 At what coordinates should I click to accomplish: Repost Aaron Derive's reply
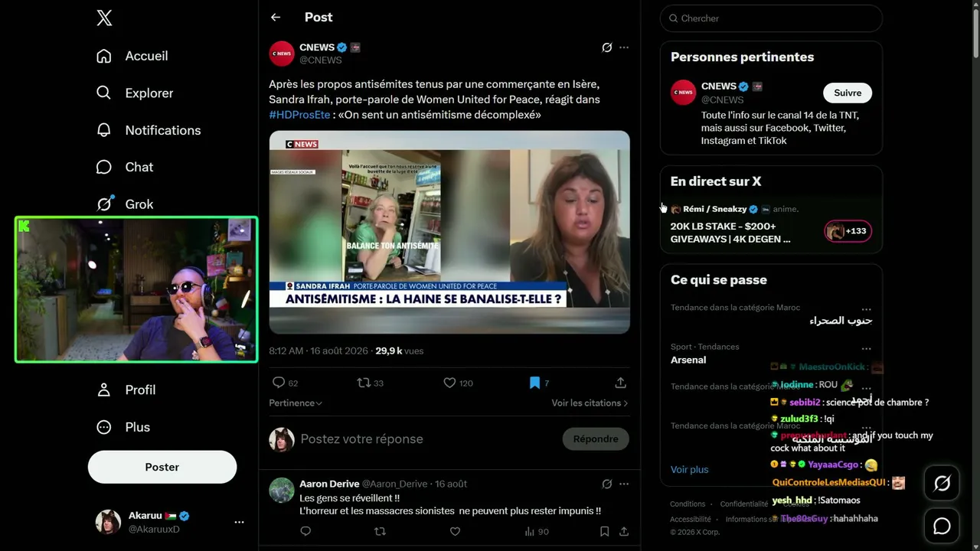pyautogui.click(x=380, y=531)
